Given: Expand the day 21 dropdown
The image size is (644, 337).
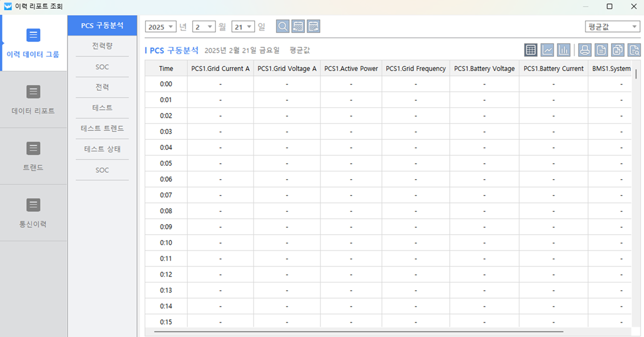Looking at the screenshot, I should pyautogui.click(x=243, y=27).
